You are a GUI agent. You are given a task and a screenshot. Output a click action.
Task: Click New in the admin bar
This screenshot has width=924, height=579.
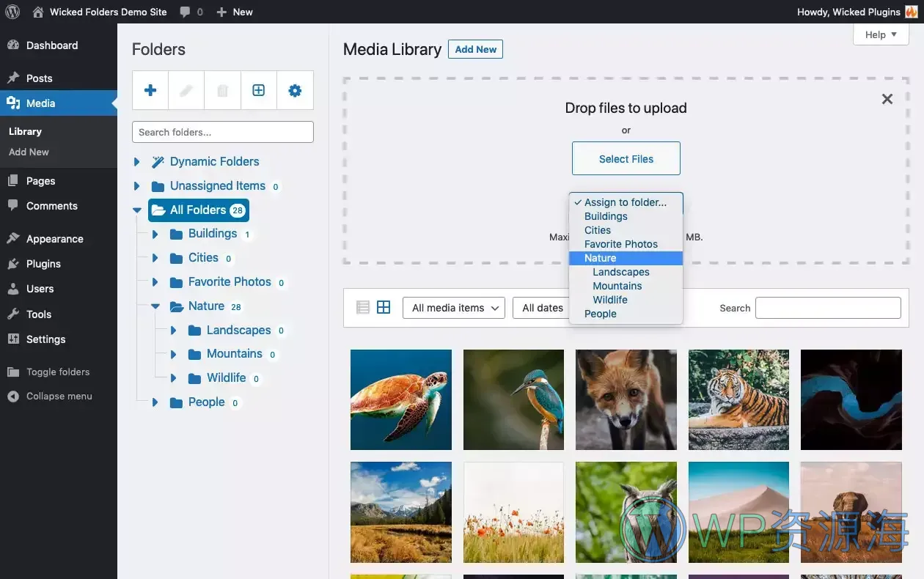pyautogui.click(x=235, y=11)
